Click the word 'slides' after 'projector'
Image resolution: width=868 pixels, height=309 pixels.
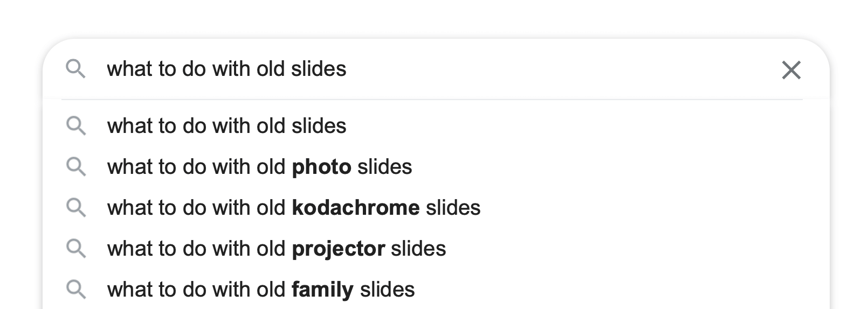[418, 249]
